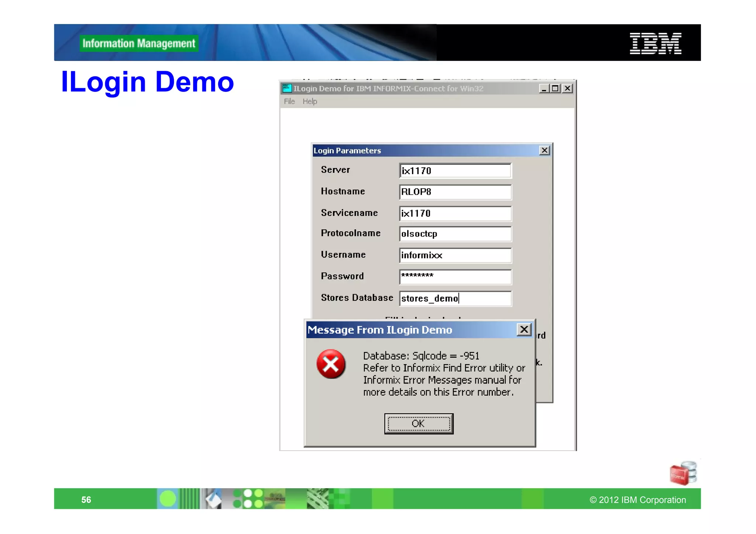The height and width of the screenshot is (534, 756).
Task: Click the red database icon on the slide
Action: tap(683, 473)
